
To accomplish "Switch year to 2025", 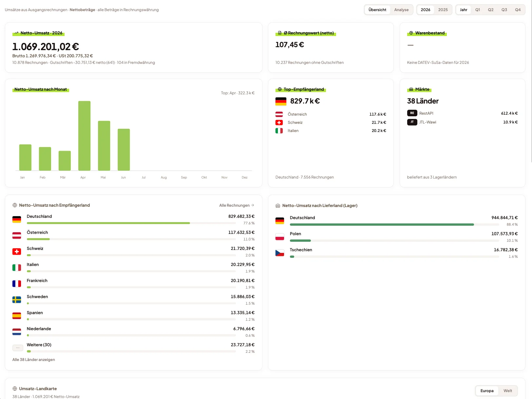I will [x=443, y=10].
